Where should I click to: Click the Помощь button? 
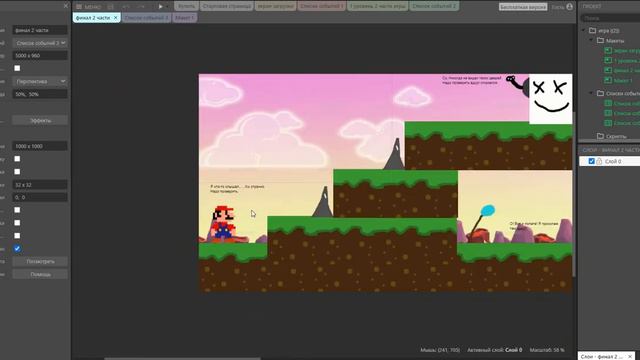40,274
